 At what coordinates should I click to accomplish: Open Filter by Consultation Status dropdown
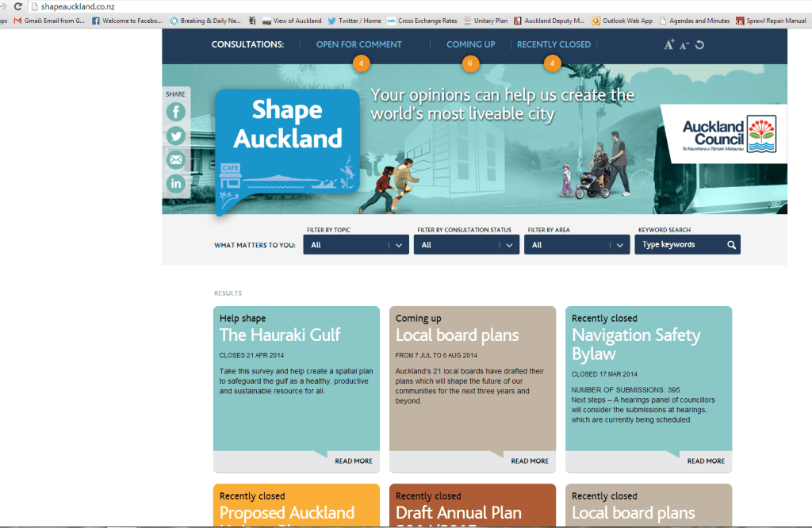tap(466, 245)
